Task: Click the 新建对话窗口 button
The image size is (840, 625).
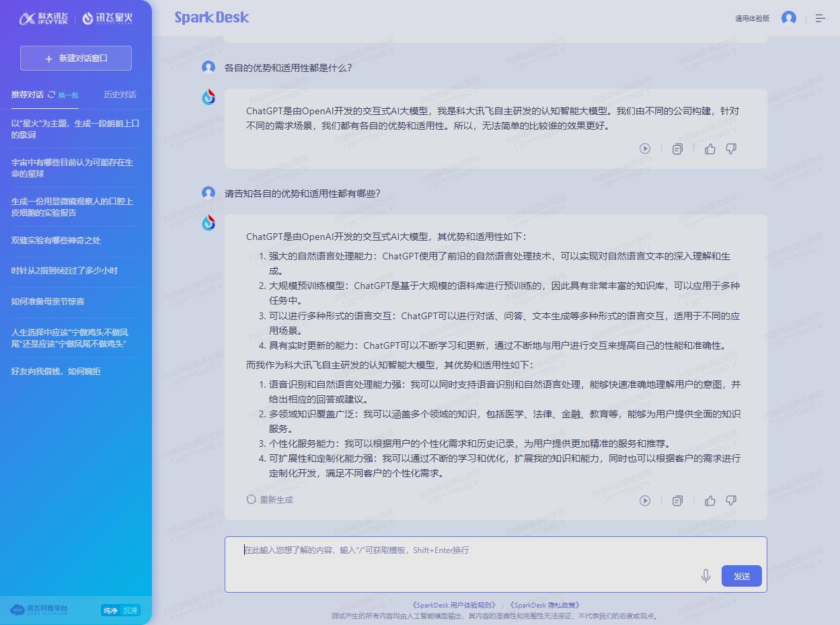Action: click(x=76, y=58)
